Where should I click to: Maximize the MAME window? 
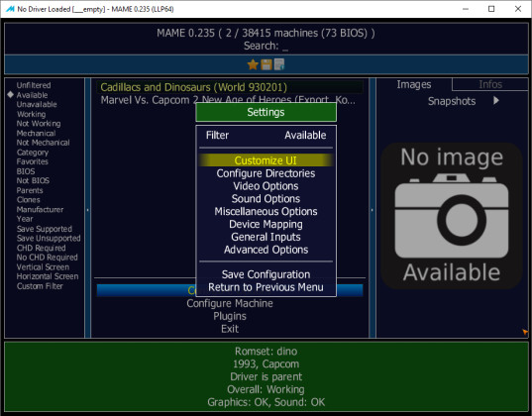pyautogui.click(x=491, y=9)
